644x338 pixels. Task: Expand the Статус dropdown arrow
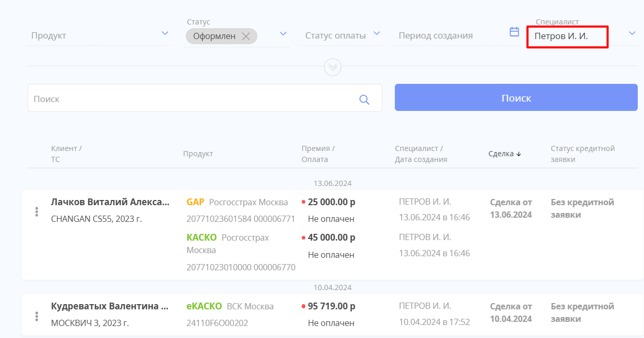(x=283, y=34)
